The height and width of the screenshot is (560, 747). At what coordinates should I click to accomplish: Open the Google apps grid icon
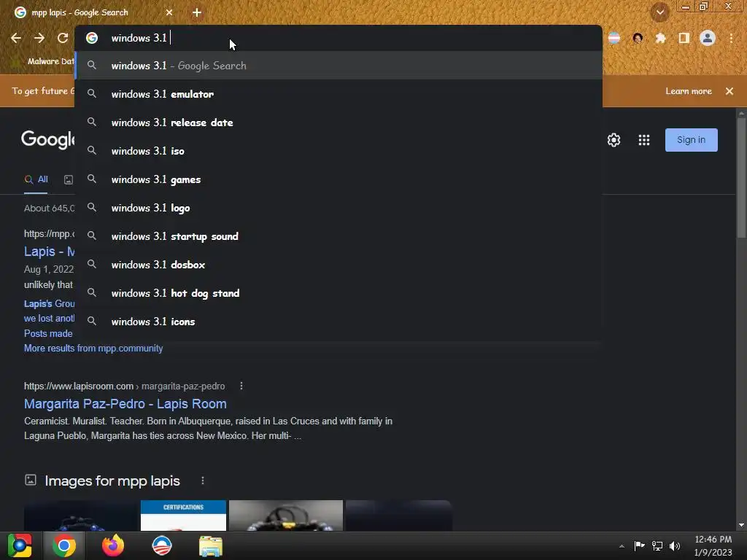[x=644, y=140]
